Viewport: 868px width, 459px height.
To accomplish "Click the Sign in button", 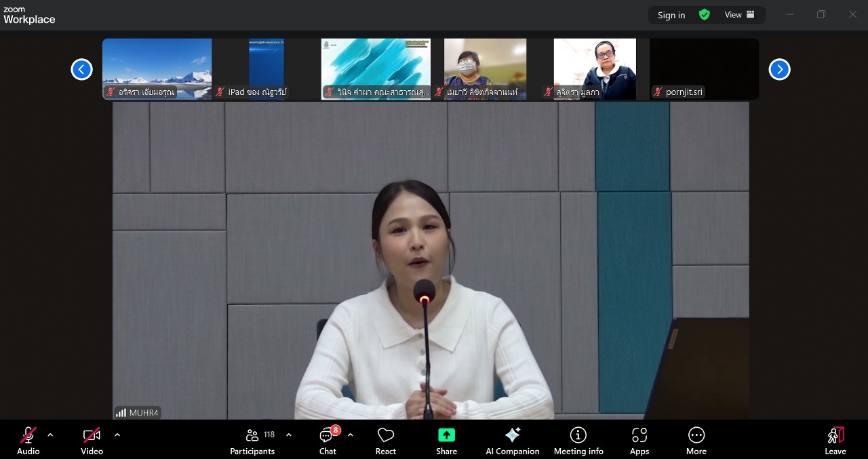I will (x=671, y=15).
